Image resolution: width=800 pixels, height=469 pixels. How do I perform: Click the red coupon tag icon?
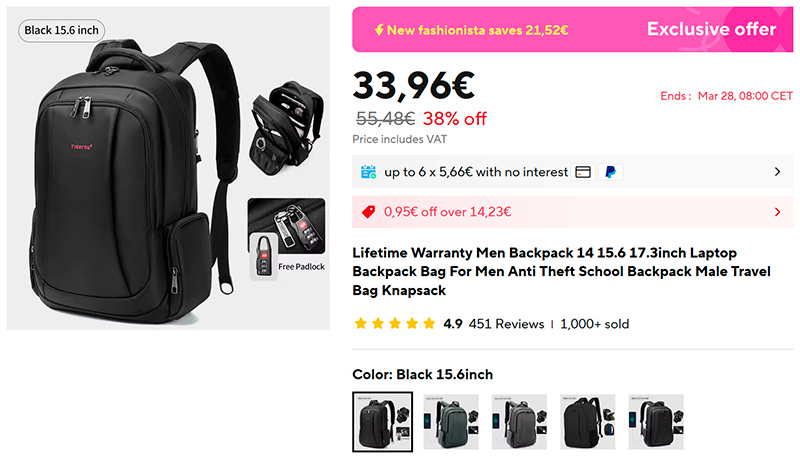368,212
